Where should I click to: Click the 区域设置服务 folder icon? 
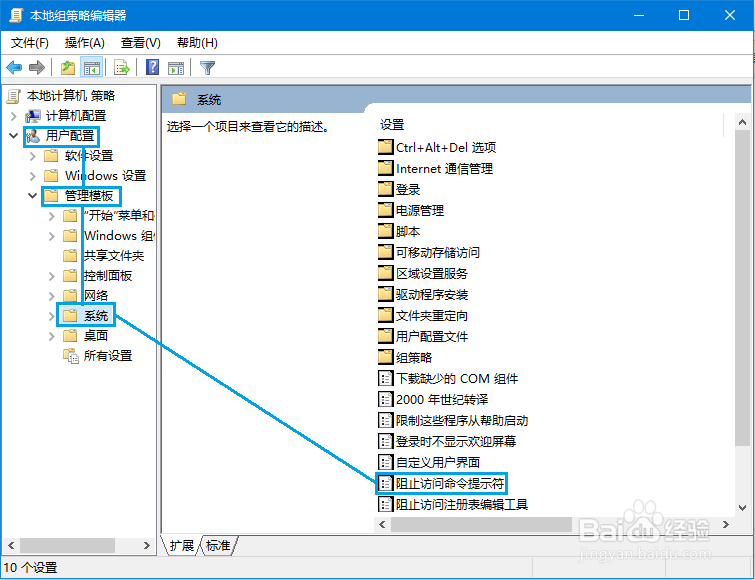click(x=385, y=273)
